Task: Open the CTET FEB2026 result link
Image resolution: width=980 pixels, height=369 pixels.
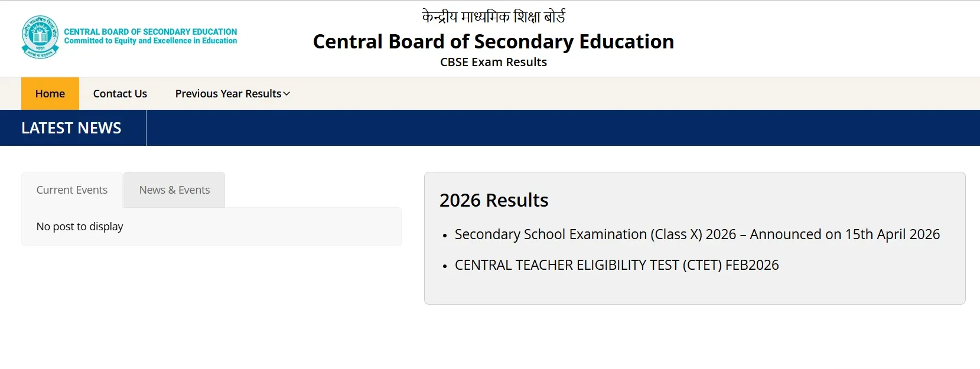Action: click(x=616, y=264)
